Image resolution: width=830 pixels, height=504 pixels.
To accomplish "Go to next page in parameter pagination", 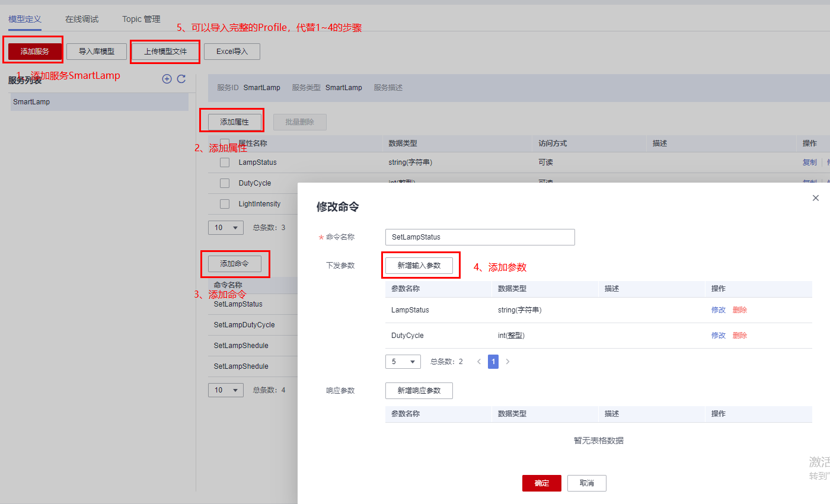I will (x=507, y=362).
